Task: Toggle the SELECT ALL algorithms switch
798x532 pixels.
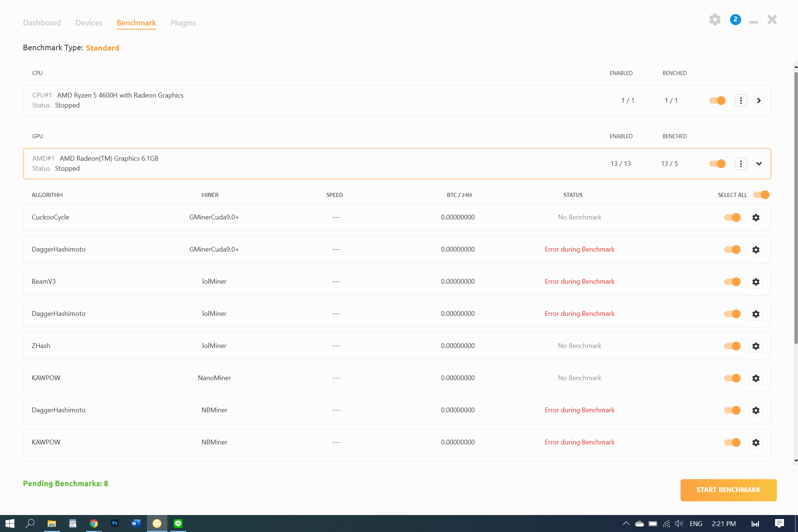Action: tap(761, 195)
